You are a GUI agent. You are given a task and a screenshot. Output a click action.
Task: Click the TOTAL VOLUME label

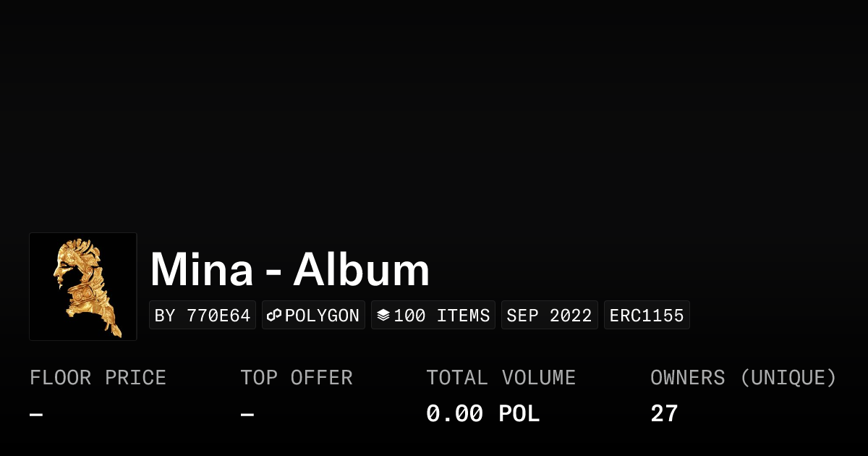(x=501, y=378)
